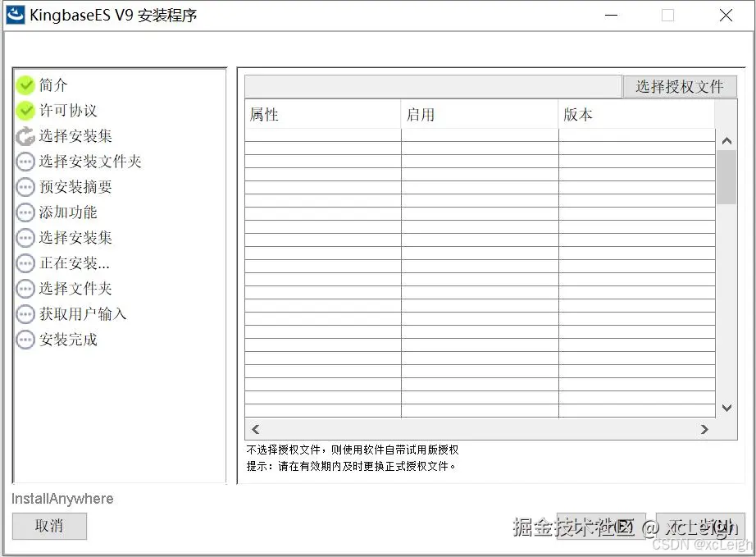Click the ellipsis icon beside 安装完成

pyautogui.click(x=25, y=339)
